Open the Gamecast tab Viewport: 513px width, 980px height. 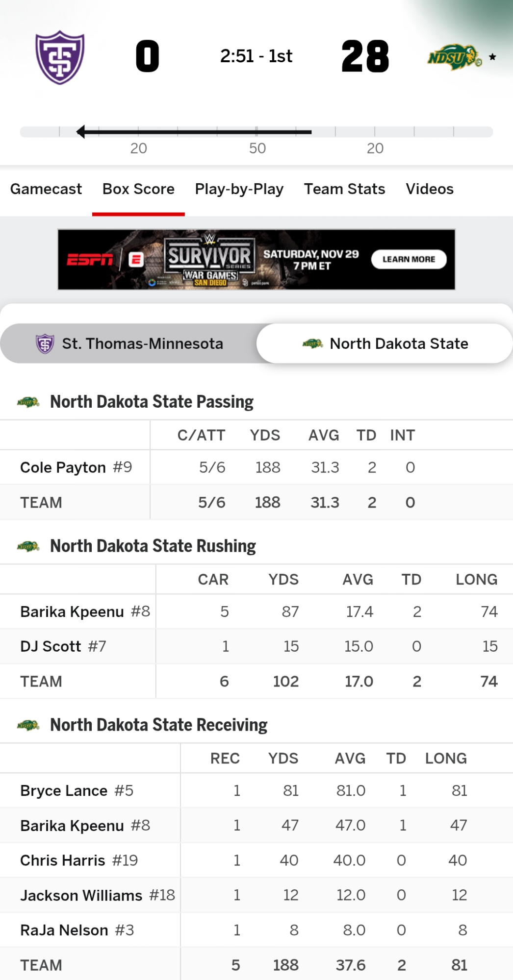(x=46, y=189)
